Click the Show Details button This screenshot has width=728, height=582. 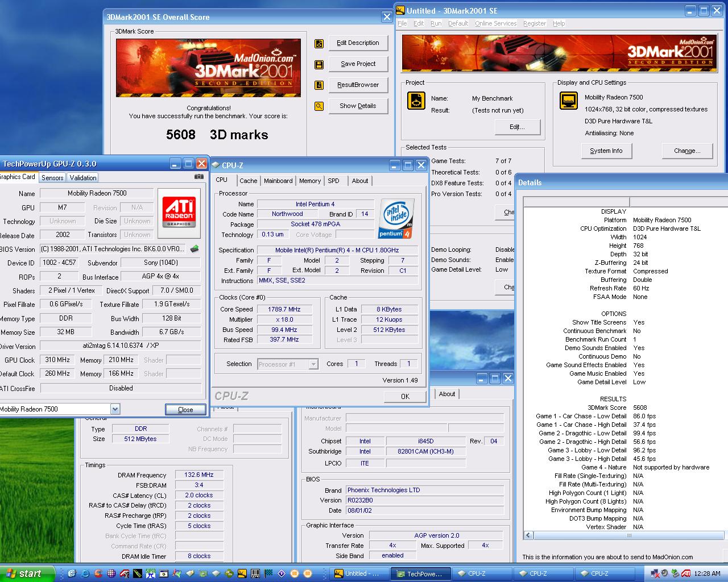coord(358,106)
